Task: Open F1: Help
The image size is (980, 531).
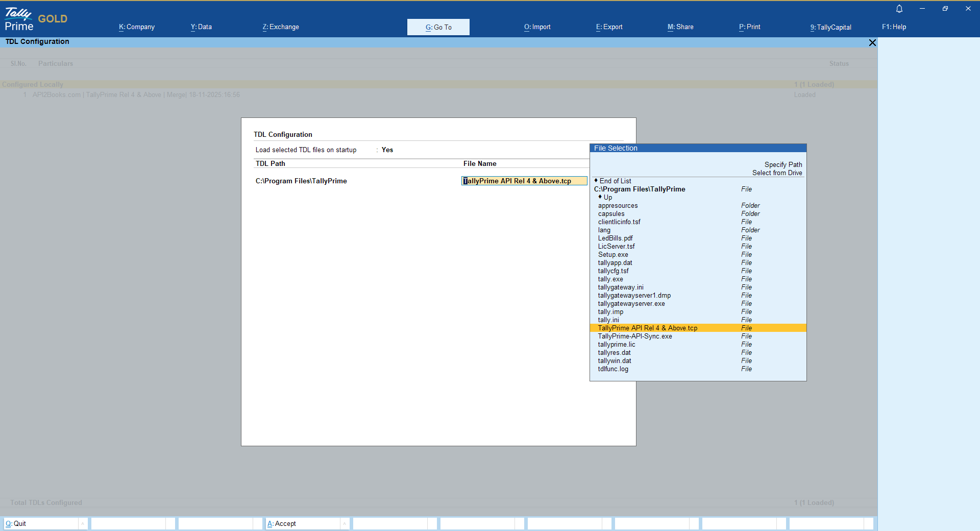Action: [894, 27]
